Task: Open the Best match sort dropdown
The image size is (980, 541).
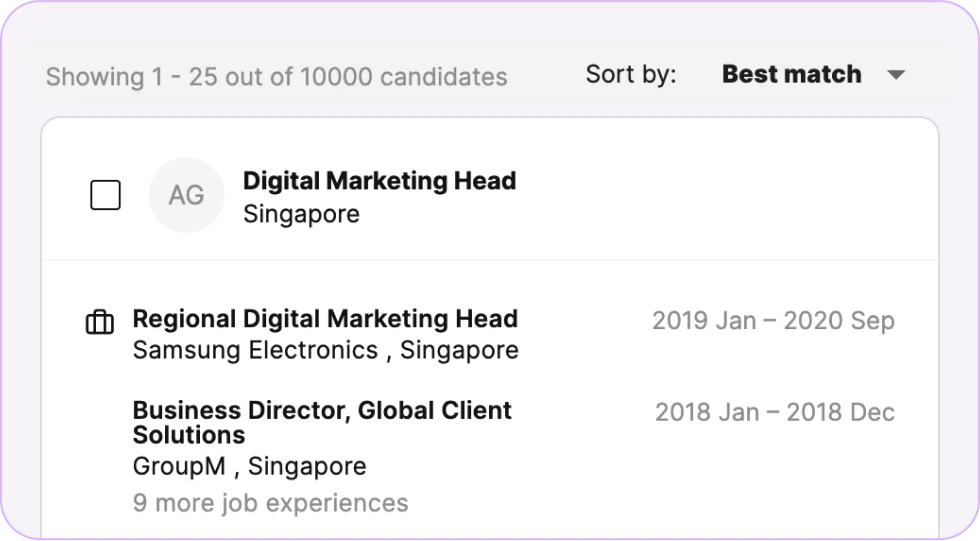Action: (791, 75)
